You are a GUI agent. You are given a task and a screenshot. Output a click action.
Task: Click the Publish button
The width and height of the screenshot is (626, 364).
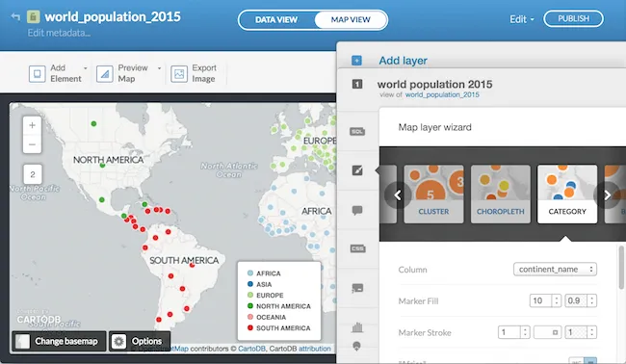coord(573,18)
